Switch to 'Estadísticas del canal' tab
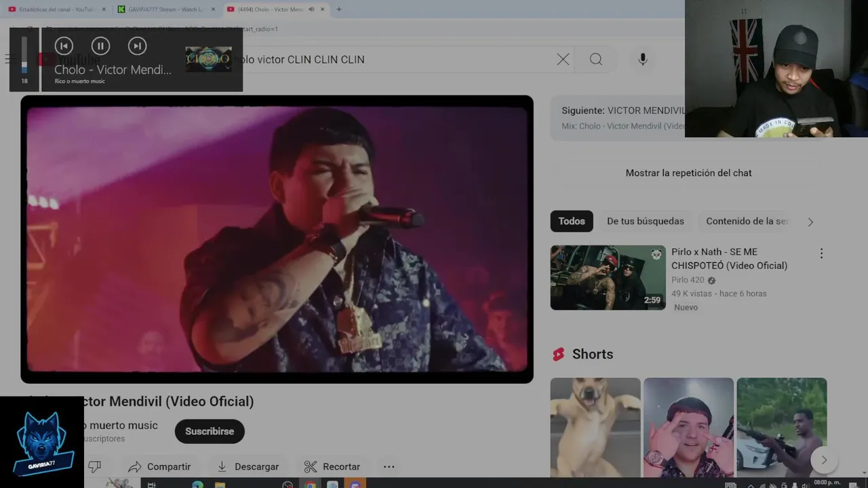The width and height of the screenshot is (868, 488). pyautogui.click(x=56, y=9)
